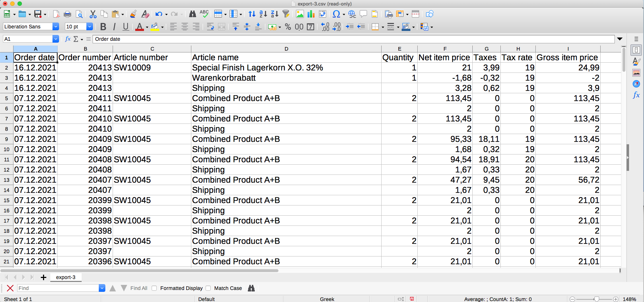644x302 pixels.
Task: Toggle Wrap Text icon
Action: point(210,27)
